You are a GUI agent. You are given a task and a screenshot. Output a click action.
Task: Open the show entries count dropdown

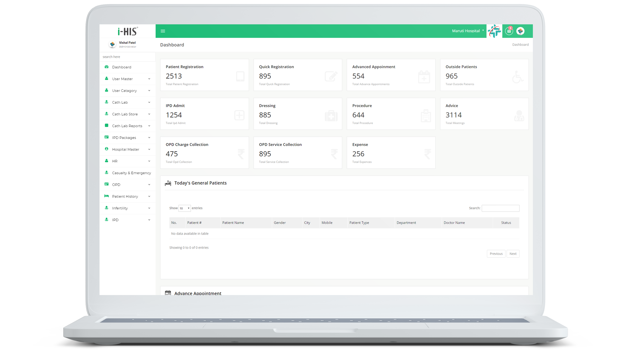point(185,208)
